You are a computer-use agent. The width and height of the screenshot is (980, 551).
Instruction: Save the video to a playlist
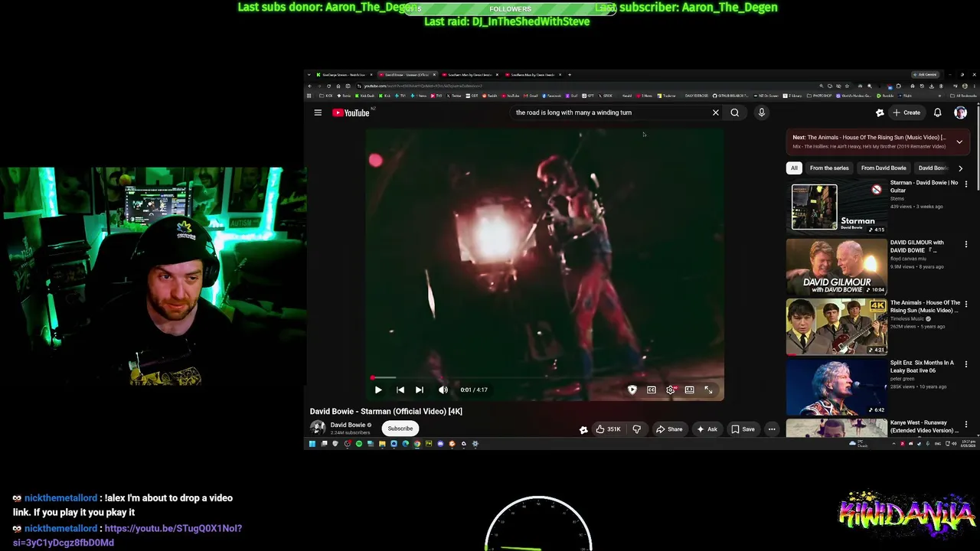(x=743, y=429)
